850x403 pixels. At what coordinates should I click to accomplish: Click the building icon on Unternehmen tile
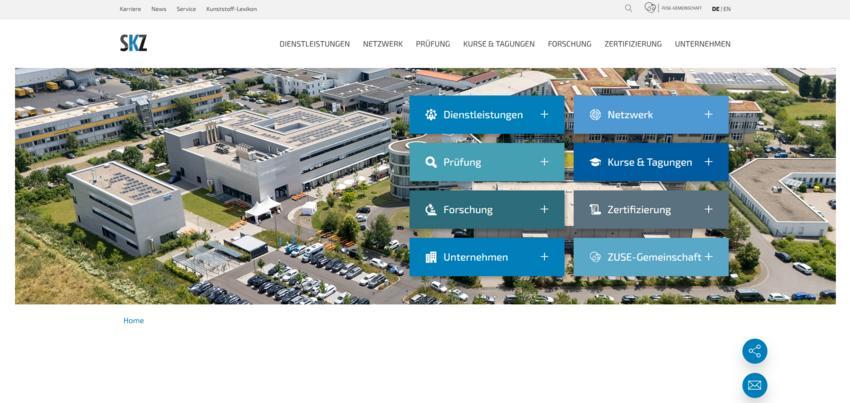[x=431, y=257]
